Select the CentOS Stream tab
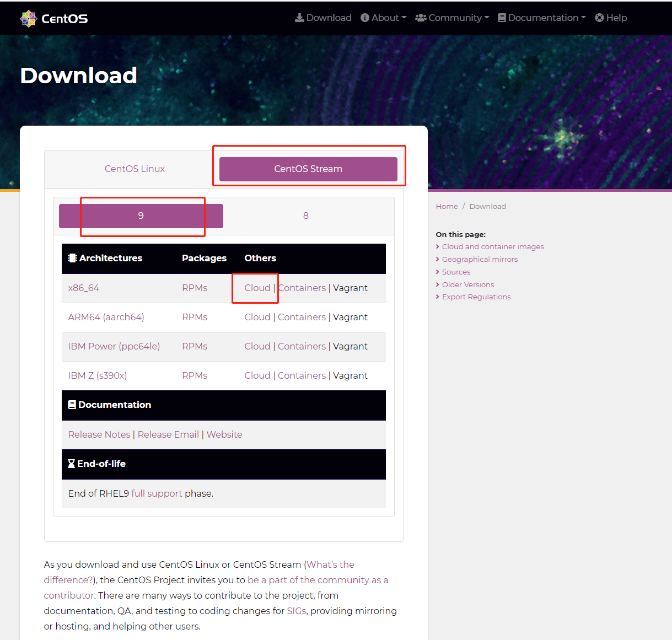 [308, 169]
